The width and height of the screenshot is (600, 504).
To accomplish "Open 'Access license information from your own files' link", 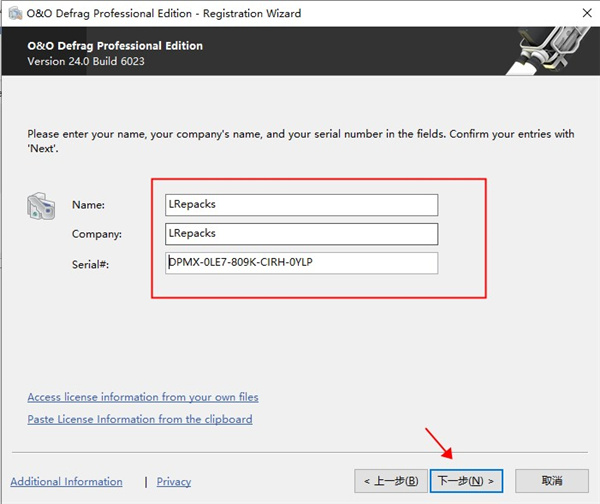I will click(x=143, y=397).
